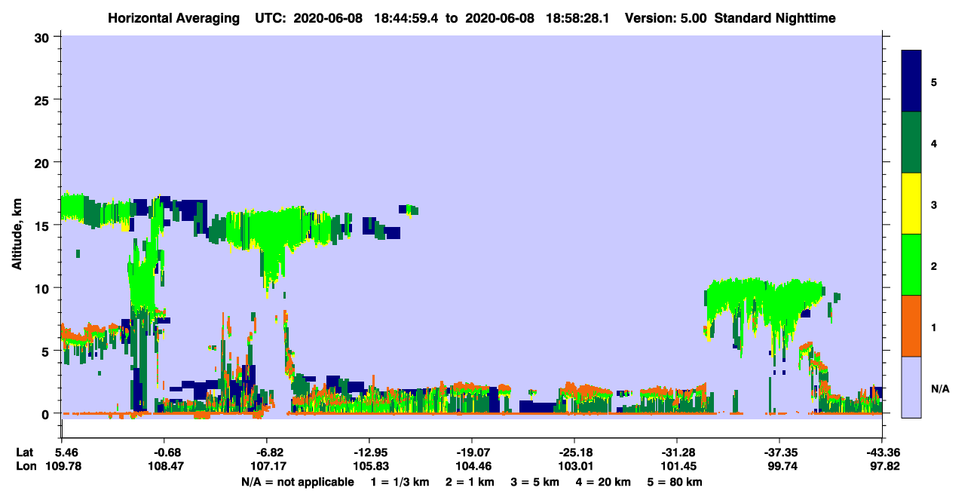Image resolution: width=980 pixels, height=503 pixels.
Task: Click latitude value -25.18
Action: 575,452
